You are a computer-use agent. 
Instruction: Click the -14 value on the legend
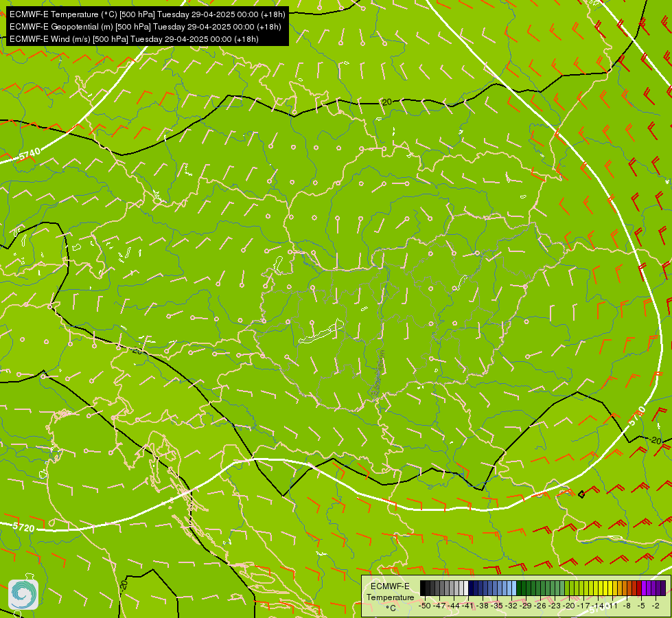click(599, 606)
